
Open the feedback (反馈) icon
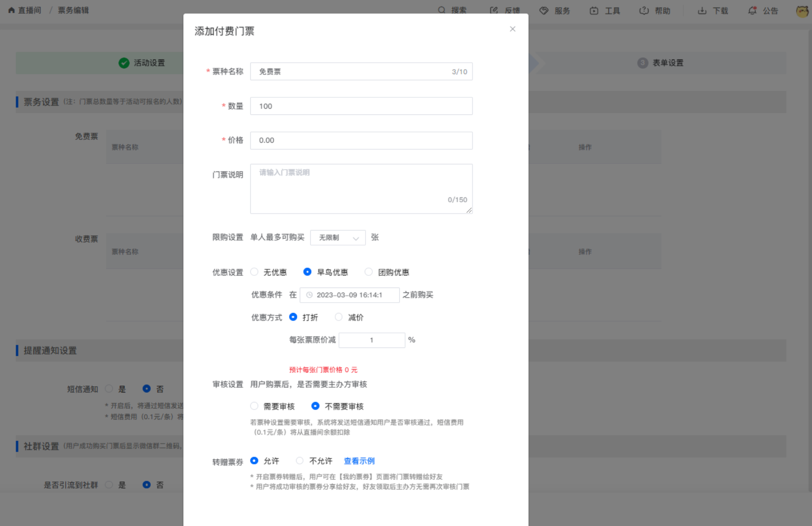[494, 10]
